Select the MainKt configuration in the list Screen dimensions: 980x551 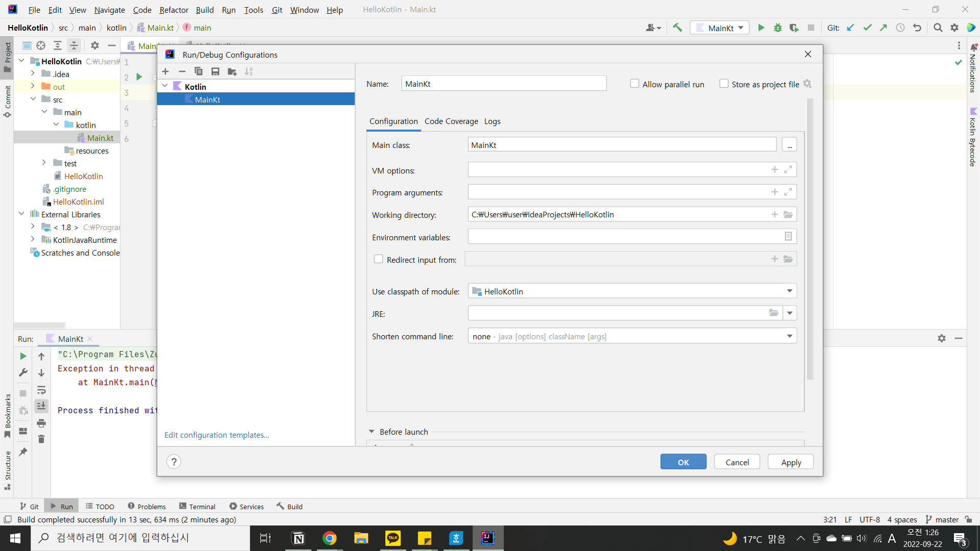(256, 99)
